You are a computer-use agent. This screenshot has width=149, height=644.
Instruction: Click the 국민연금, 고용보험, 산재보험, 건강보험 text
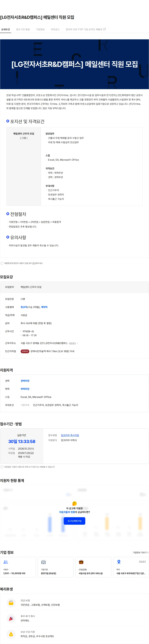click(40, 605)
